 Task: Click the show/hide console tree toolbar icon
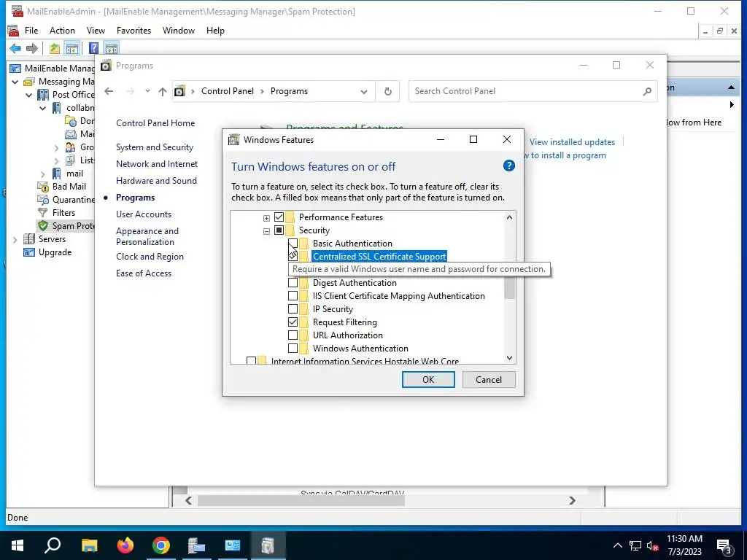[x=72, y=48]
